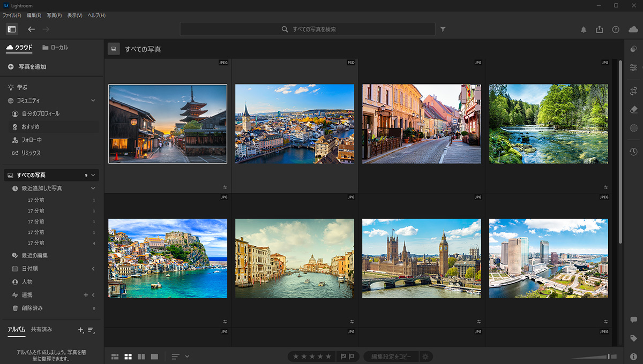The image size is (643, 364).
Task: Open the keywords tag panel
Action: [633, 338]
